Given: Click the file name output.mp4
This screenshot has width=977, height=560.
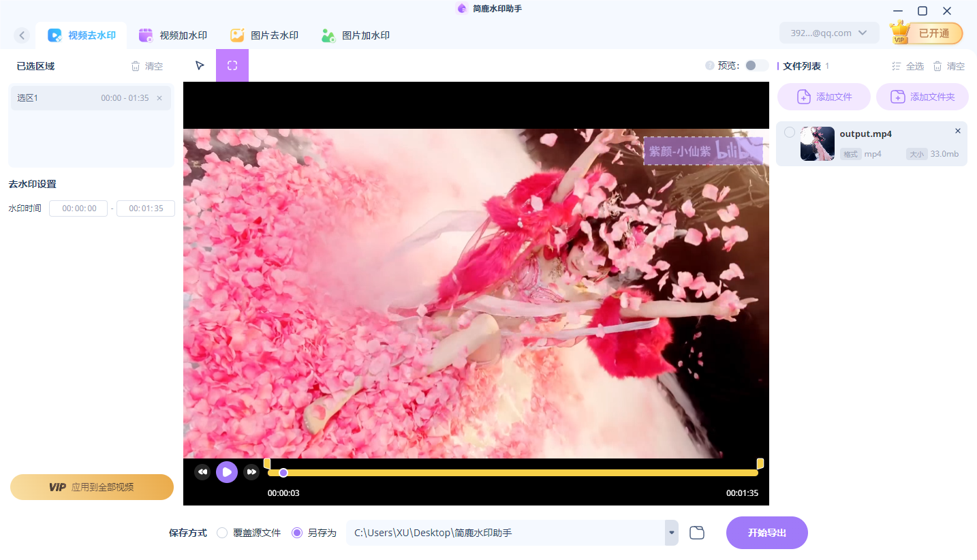Looking at the screenshot, I should [865, 134].
